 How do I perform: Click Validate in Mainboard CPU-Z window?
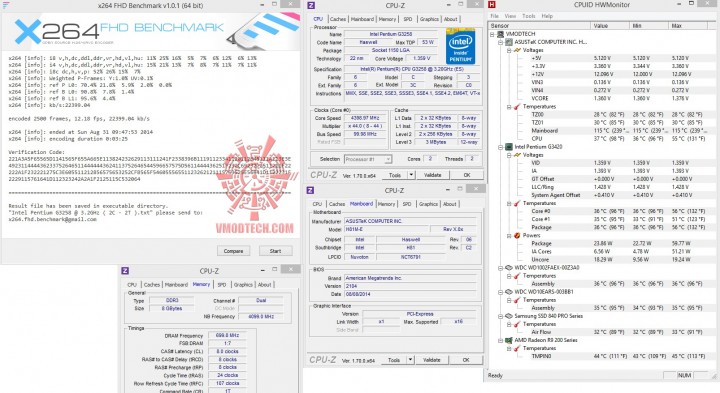(432, 360)
